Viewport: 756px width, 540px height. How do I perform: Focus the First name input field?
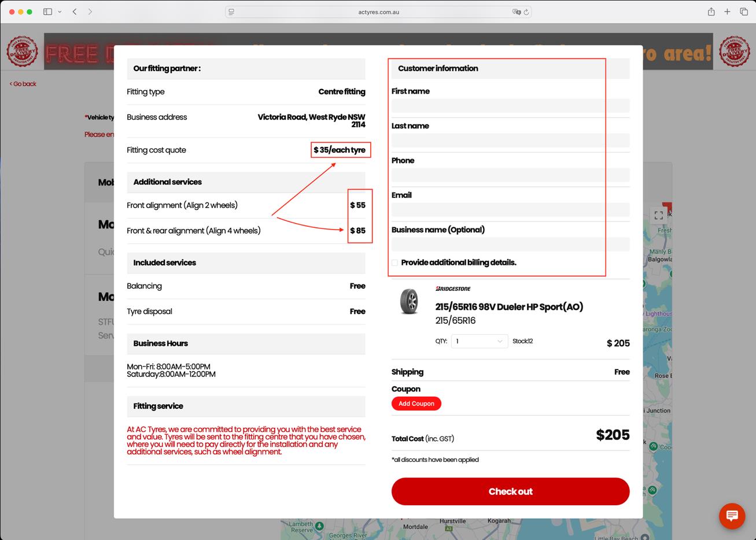510,106
